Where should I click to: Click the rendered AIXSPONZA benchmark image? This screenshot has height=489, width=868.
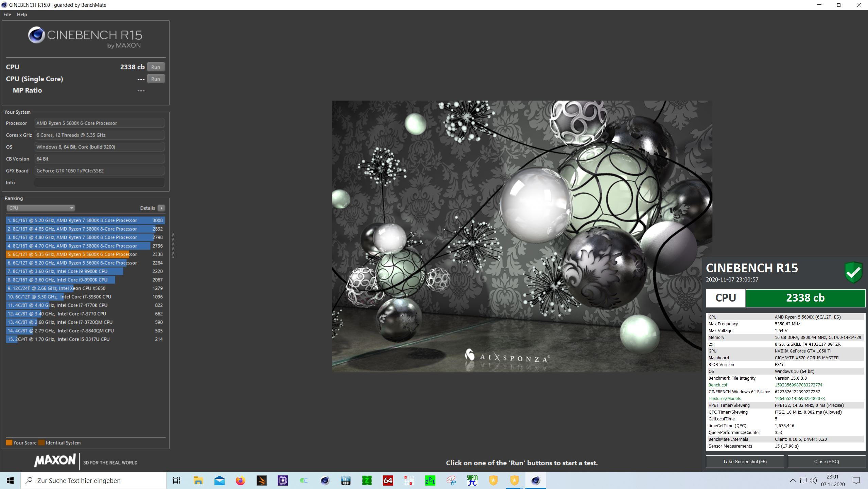click(x=522, y=236)
